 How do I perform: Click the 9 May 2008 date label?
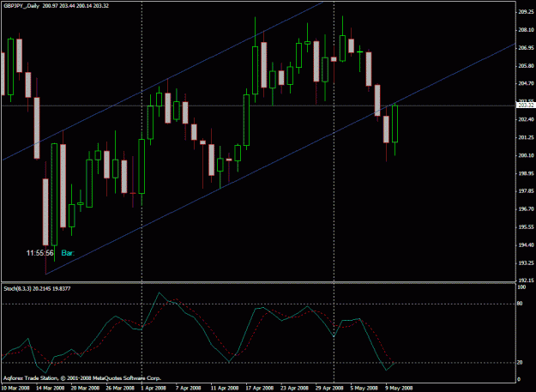pyautogui.click(x=399, y=389)
